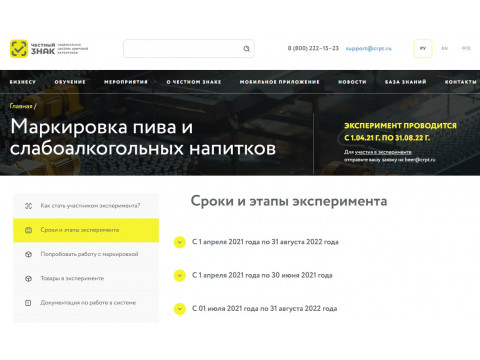Click the search magnifier icon
This screenshot has height=360, width=480.
pos(246,49)
